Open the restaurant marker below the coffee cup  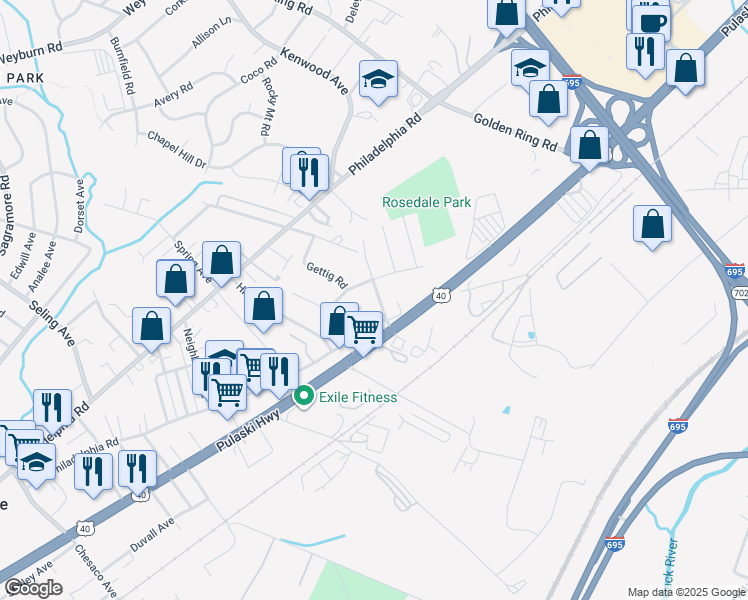[x=645, y=56]
